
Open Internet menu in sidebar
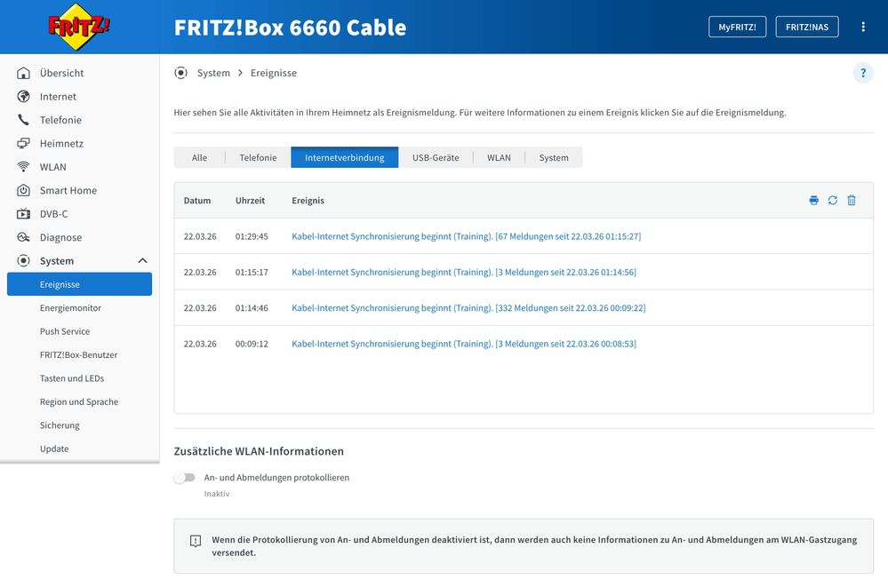point(58,96)
